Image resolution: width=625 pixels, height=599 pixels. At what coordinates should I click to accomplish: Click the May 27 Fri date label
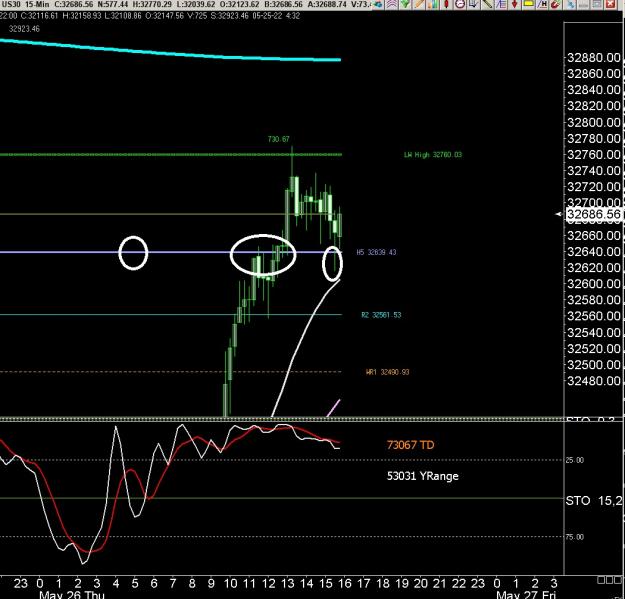point(526,595)
